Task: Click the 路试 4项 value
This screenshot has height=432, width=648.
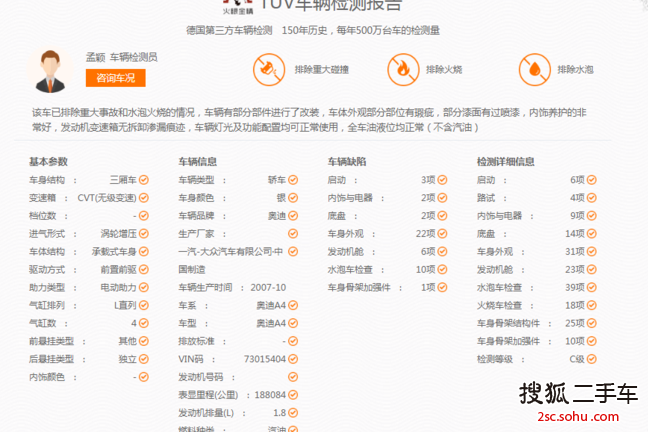Action: pos(577,198)
